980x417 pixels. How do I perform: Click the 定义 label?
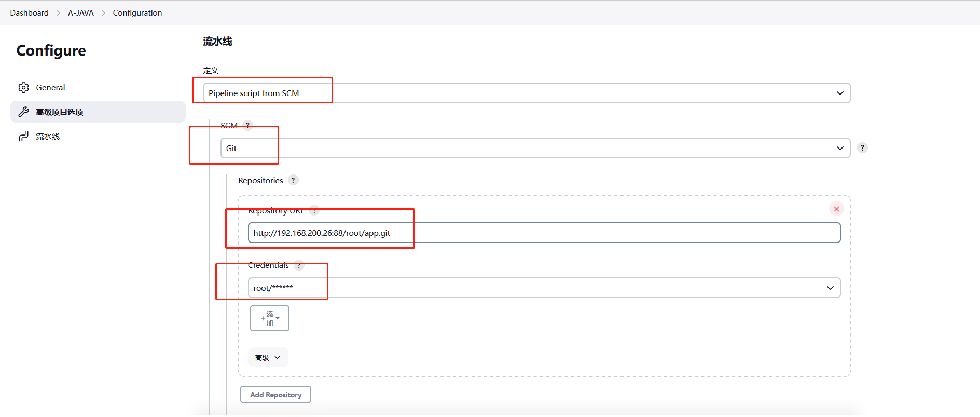click(211, 71)
